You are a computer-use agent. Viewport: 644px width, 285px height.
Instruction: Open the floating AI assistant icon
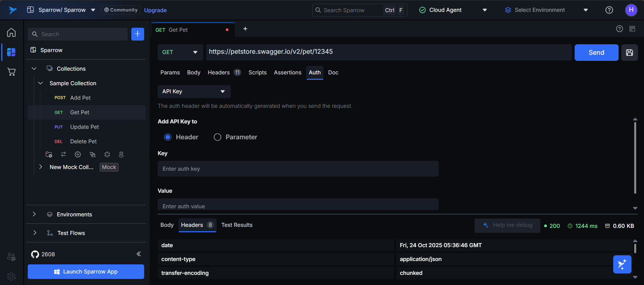tap(622, 264)
